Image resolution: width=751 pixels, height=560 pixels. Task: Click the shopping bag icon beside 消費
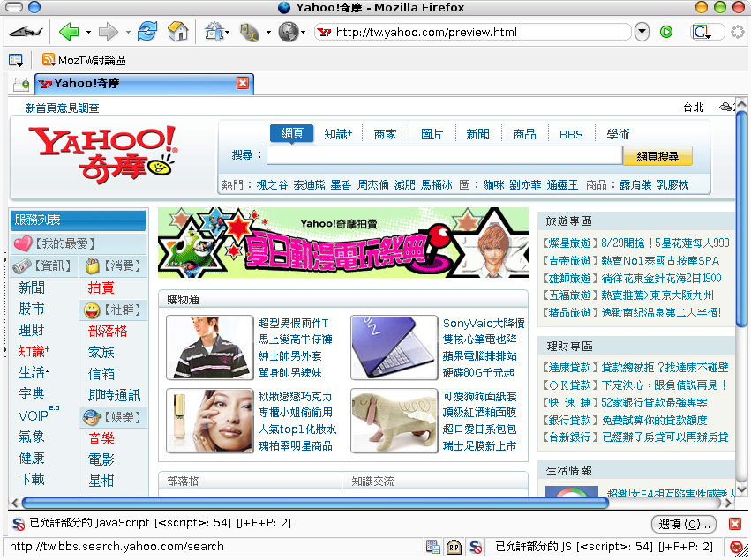(92, 265)
